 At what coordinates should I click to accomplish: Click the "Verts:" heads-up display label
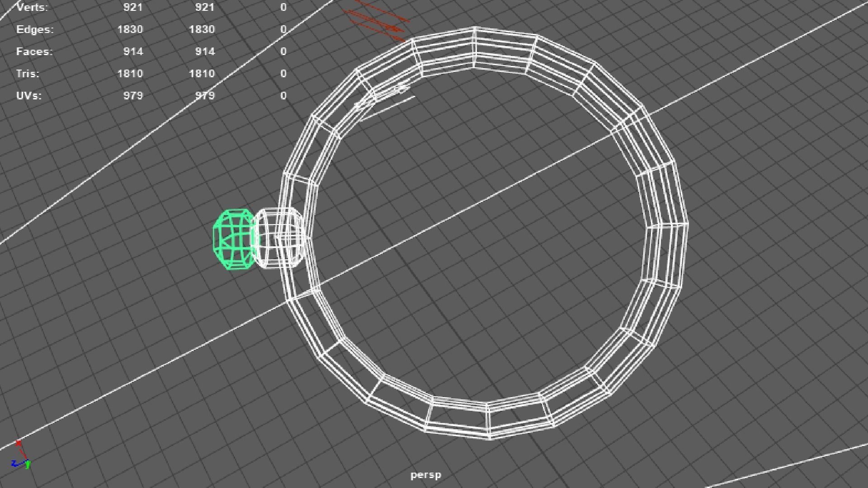click(32, 7)
